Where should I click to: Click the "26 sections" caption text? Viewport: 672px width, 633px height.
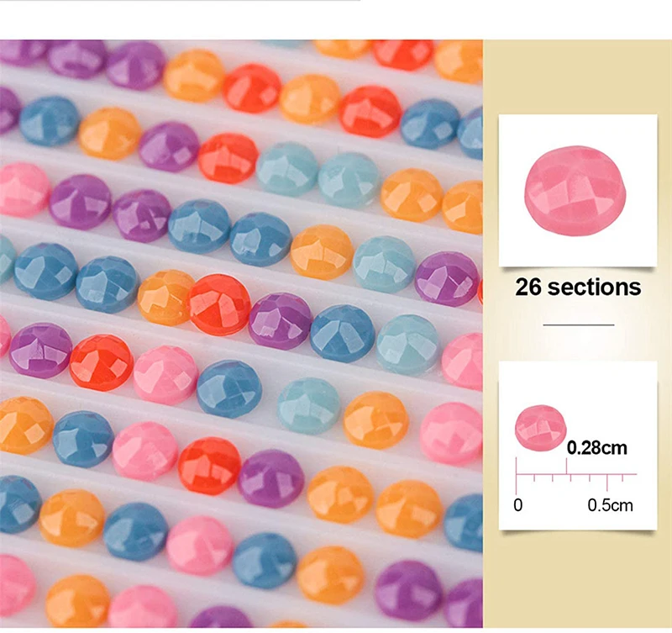[x=578, y=287]
